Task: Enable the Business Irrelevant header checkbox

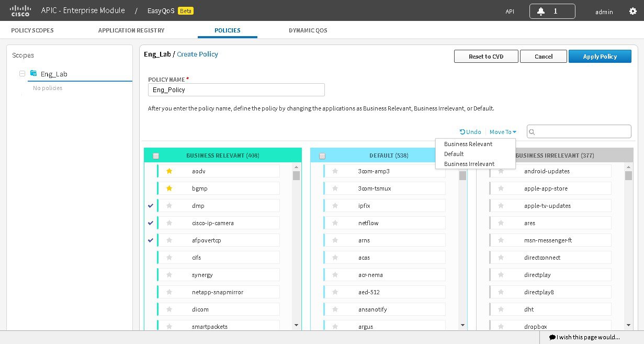Action: click(x=489, y=156)
